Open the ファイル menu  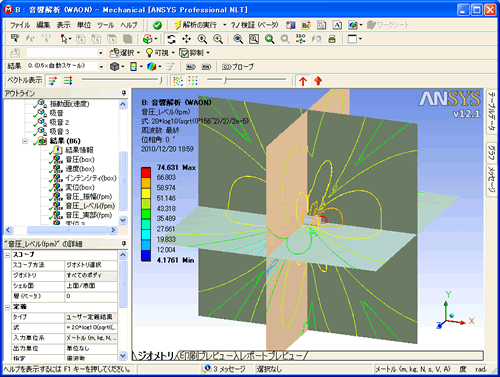coord(20,25)
